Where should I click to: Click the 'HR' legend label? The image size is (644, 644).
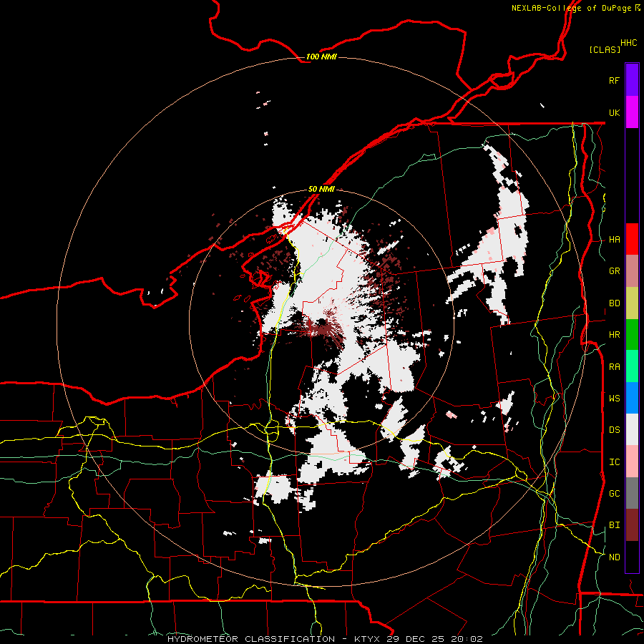click(614, 335)
